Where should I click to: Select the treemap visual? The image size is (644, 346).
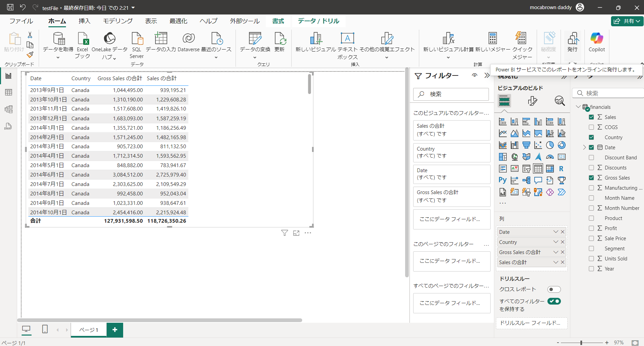[x=503, y=157]
